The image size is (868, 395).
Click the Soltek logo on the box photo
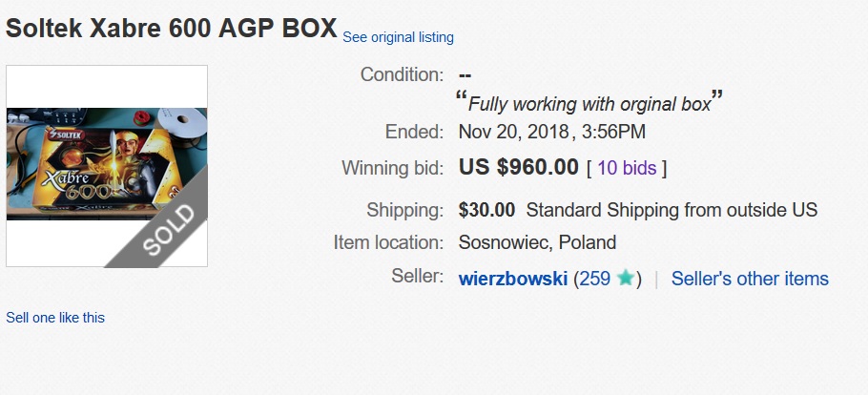(67, 135)
